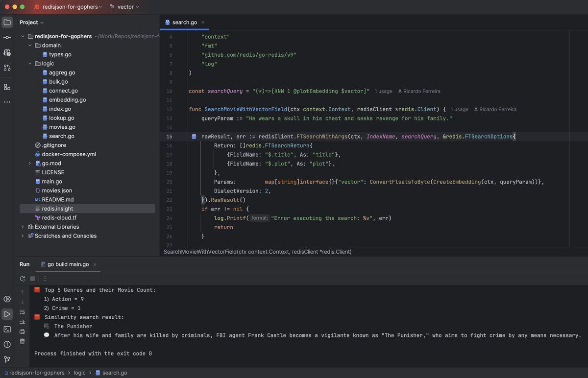Screen dimensions: 588x378
Task: Click the Stop process square icon
Action: pos(33,279)
